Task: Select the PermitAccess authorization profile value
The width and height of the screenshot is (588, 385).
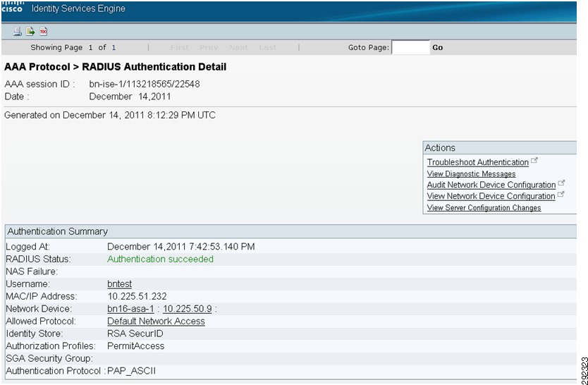Action: (x=136, y=346)
